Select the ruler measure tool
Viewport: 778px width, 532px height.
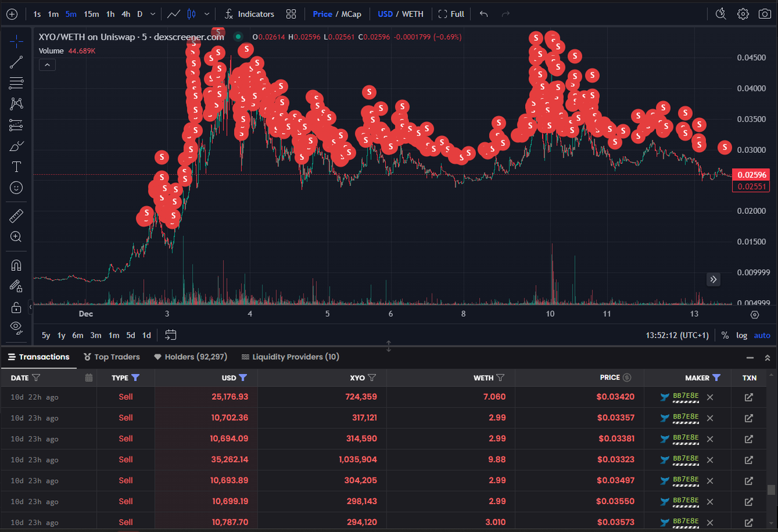(17, 216)
